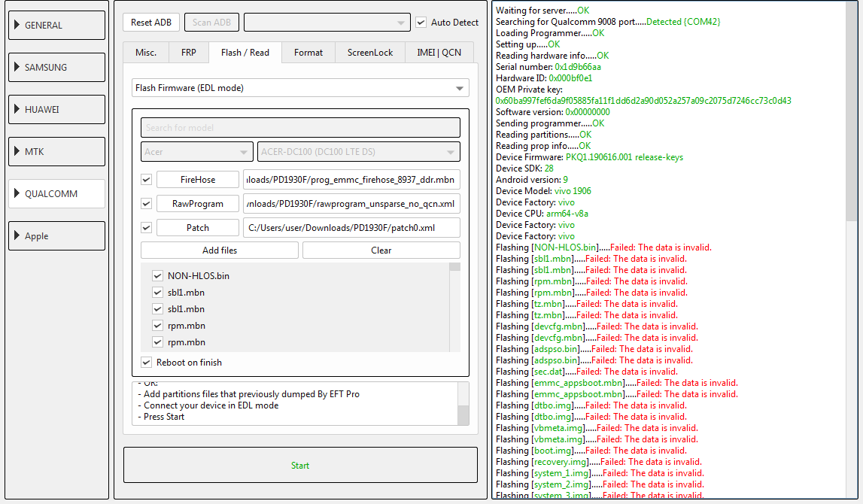The height and width of the screenshot is (504, 863).
Task: Click the Flashing [sec.dat] failed log line
Action: point(587,372)
